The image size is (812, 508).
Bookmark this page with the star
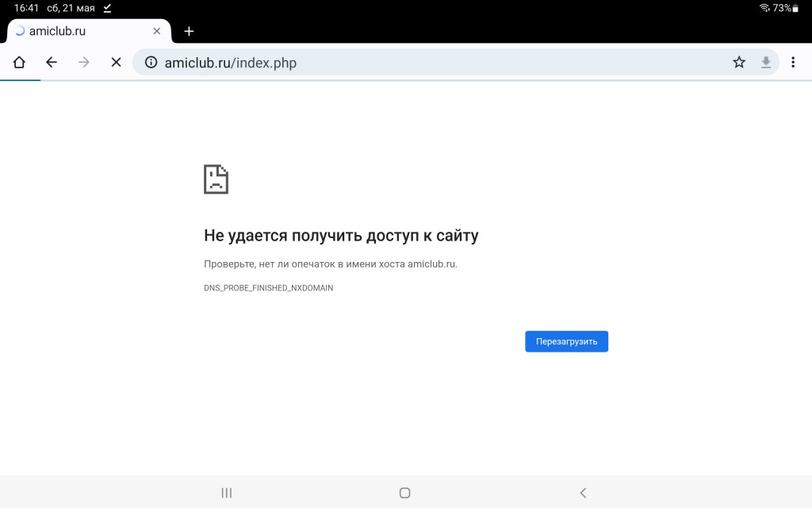(x=739, y=62)
